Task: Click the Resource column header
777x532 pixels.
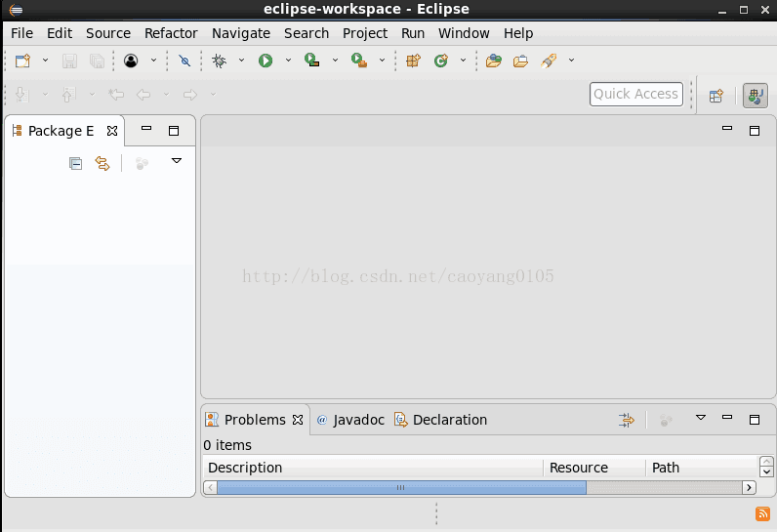Action: click(594, 468)
